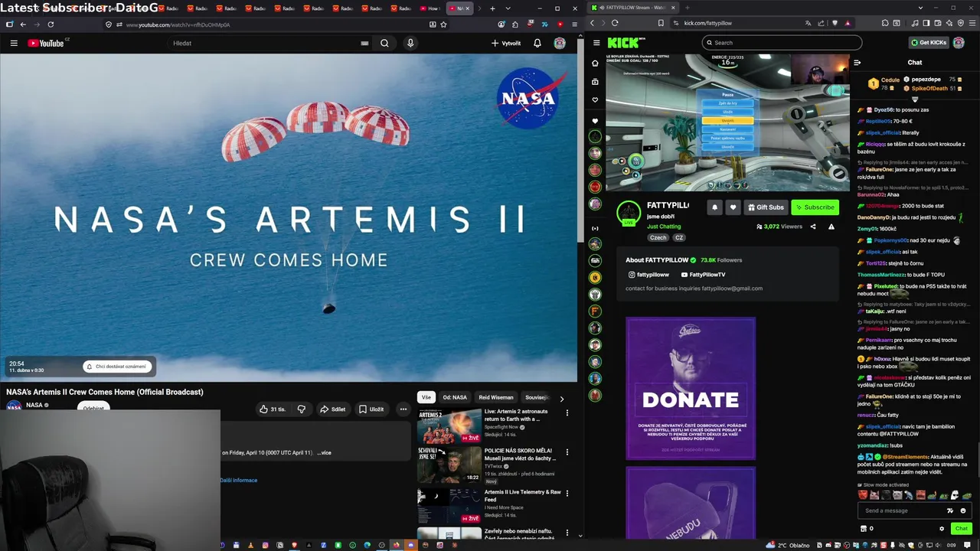The width and height of the screenshot is (980, 551).
Task: Open the Kick chat points shop icon
Action: coord(864,529)
